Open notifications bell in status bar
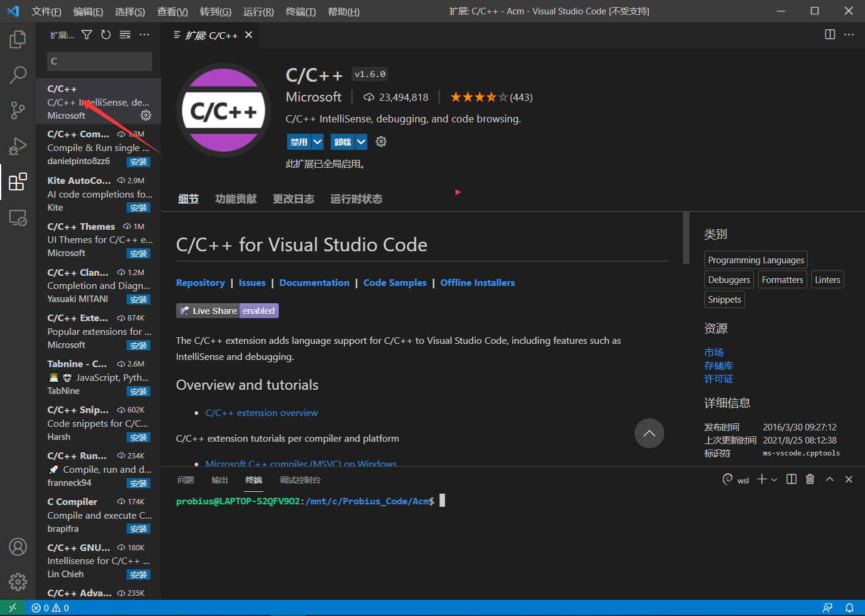This screenshot has width=865, height=616. [x=849, y=608]
